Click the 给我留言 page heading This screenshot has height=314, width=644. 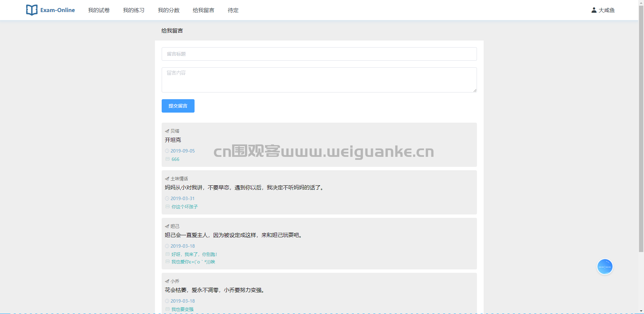[172, 30]
